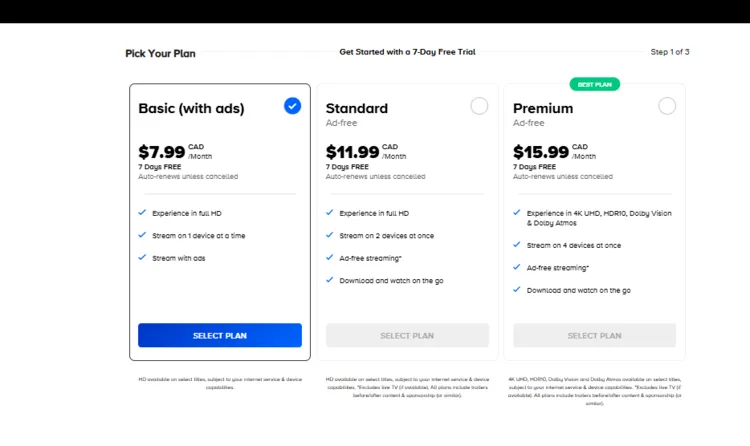Screen dimensions: 750x446
Task: Click checkmark beside 'Stream on 1 device'
Action: tap(142, 236)
